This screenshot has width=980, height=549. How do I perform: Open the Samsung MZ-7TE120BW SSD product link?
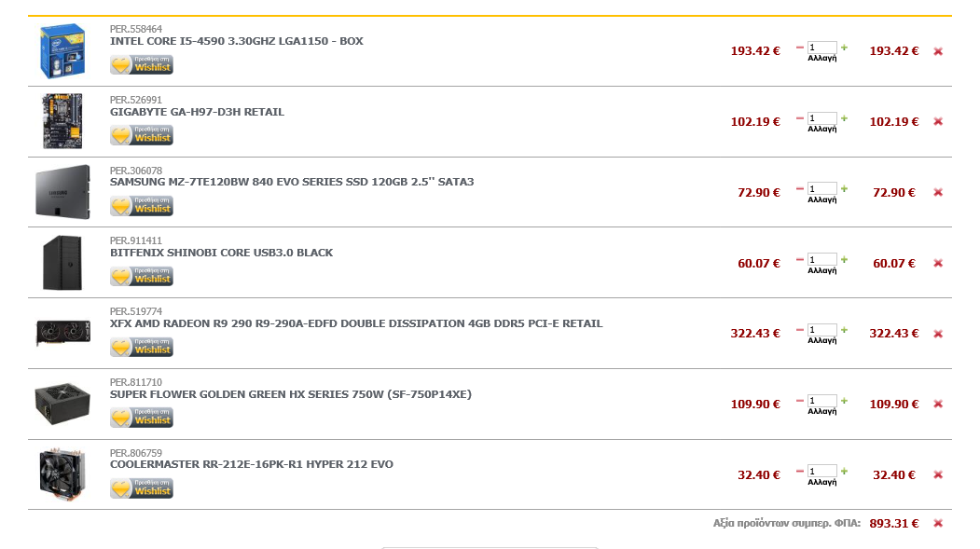[292, 182]
